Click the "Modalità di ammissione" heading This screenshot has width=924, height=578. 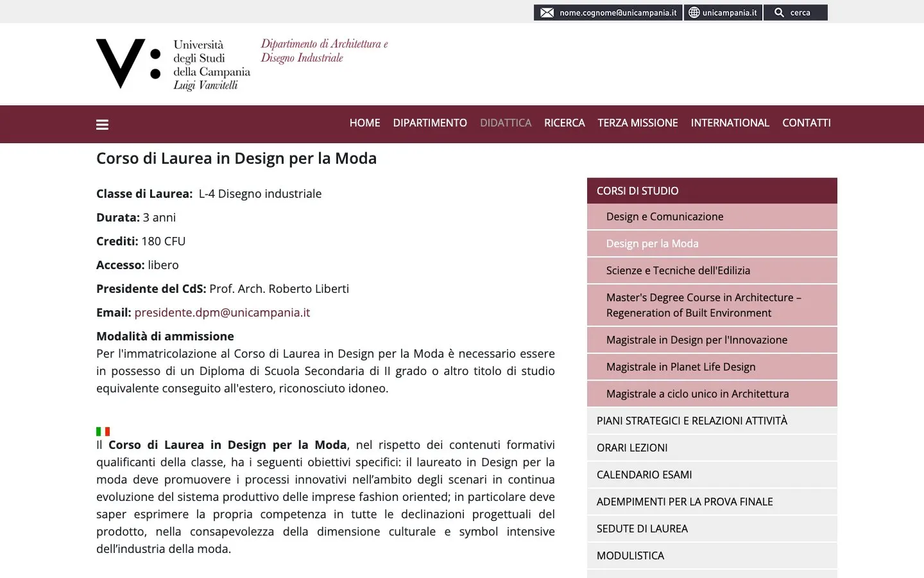165,337
